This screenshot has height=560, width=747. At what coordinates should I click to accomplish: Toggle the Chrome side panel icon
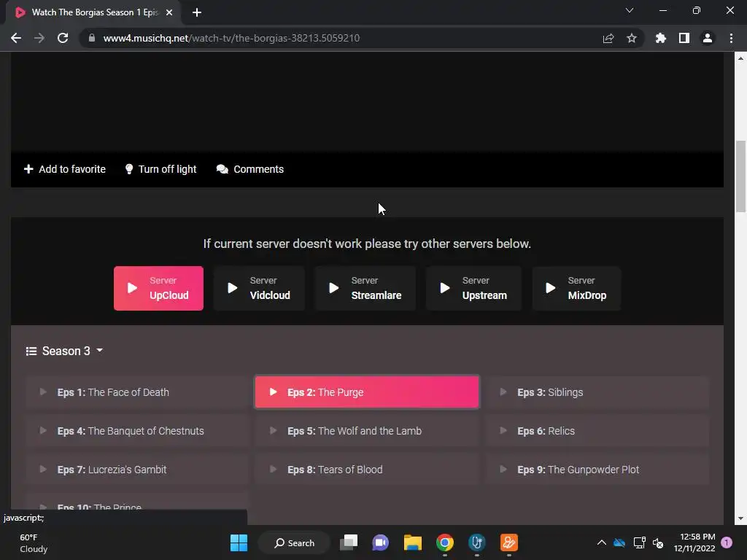coord(684,38)
